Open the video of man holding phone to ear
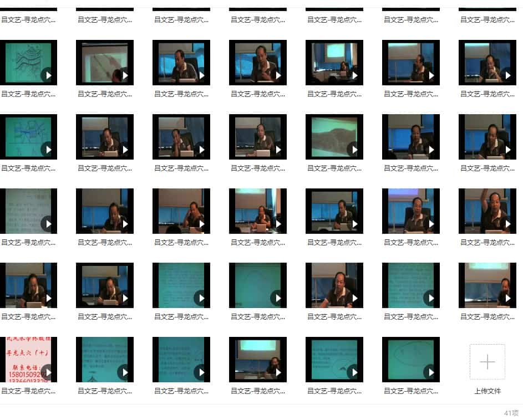This screenshot has width=523, height=420. 181,211
